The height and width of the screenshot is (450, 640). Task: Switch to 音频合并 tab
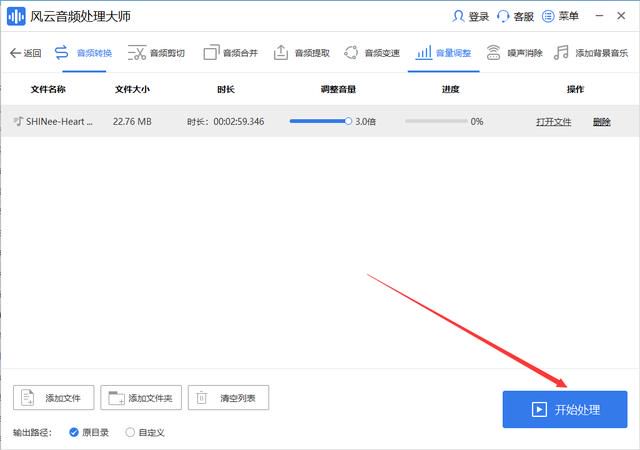[231, 53]
